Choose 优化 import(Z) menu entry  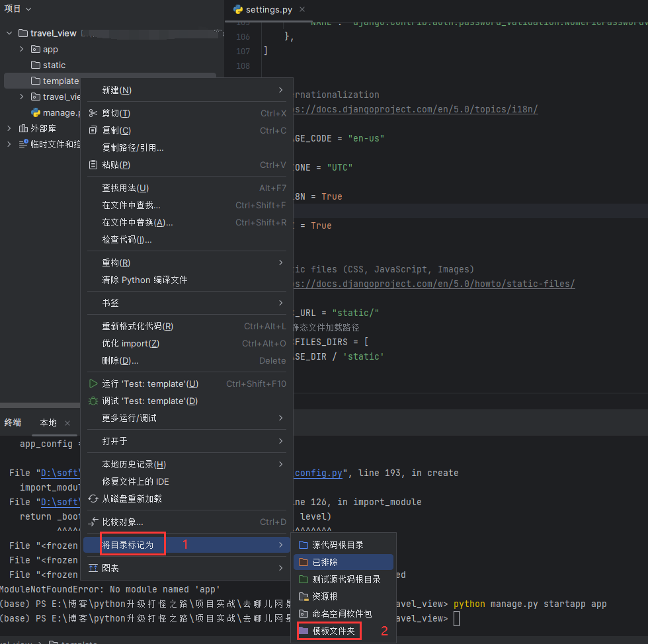pyautogui.click(x=186, y=343)
